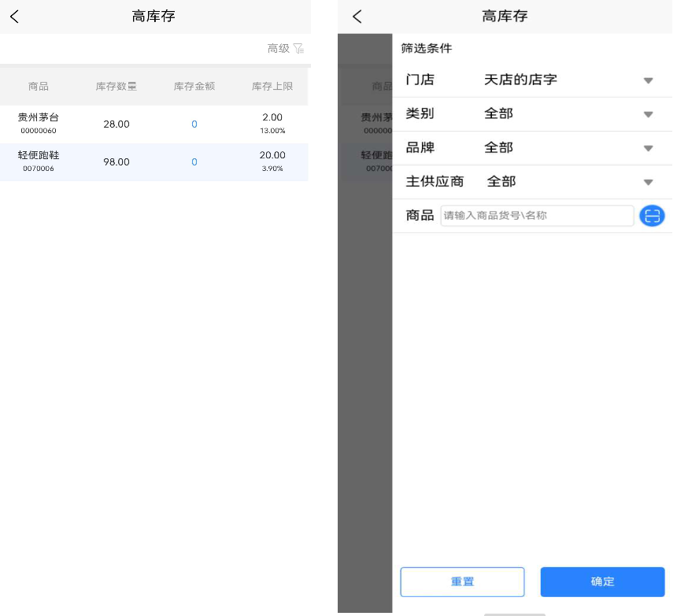The image size is (677, 616).
Task: Open the 贵州茅台 product row
Action: pos(154,124)
